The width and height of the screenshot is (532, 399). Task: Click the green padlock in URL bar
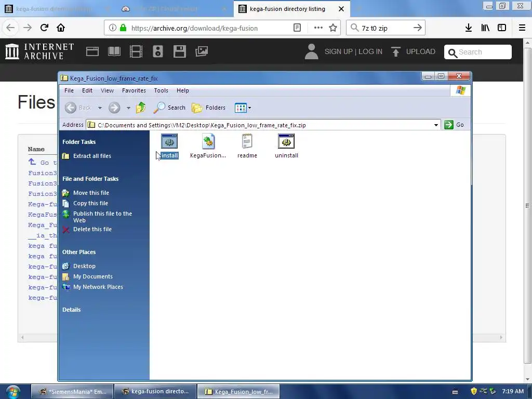tap(123, 28)
